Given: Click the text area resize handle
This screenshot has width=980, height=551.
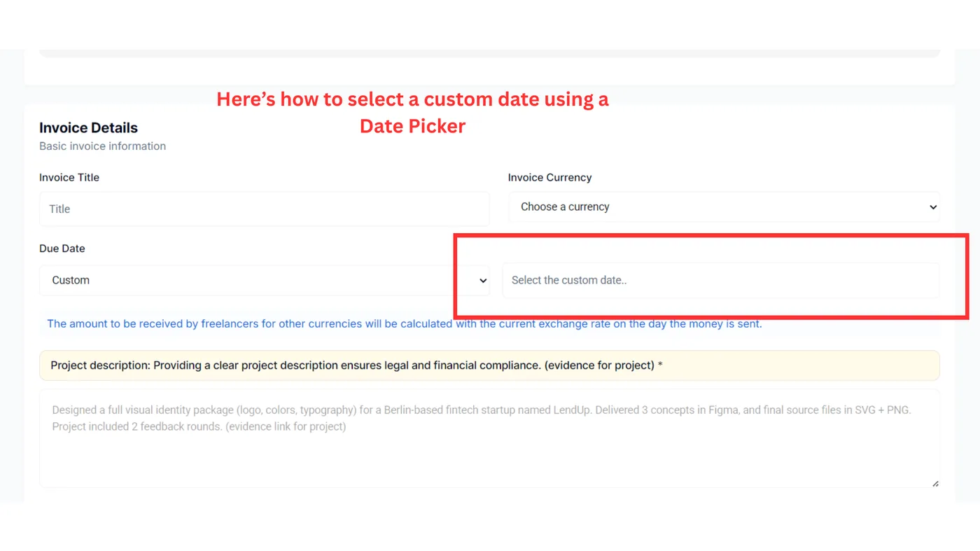Looking at the screenshot, I should click(x=934, y=482).
